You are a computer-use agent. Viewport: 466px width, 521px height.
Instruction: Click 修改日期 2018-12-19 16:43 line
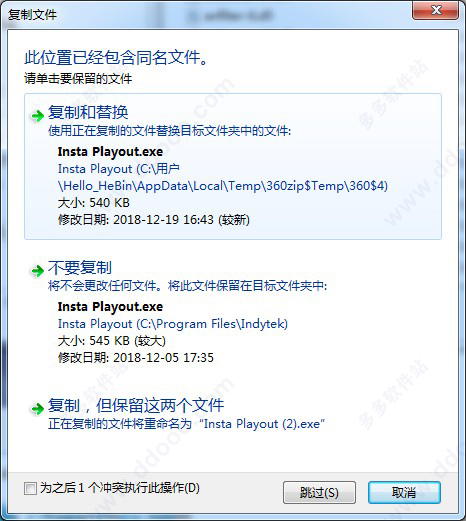click(x=154, y=220)
